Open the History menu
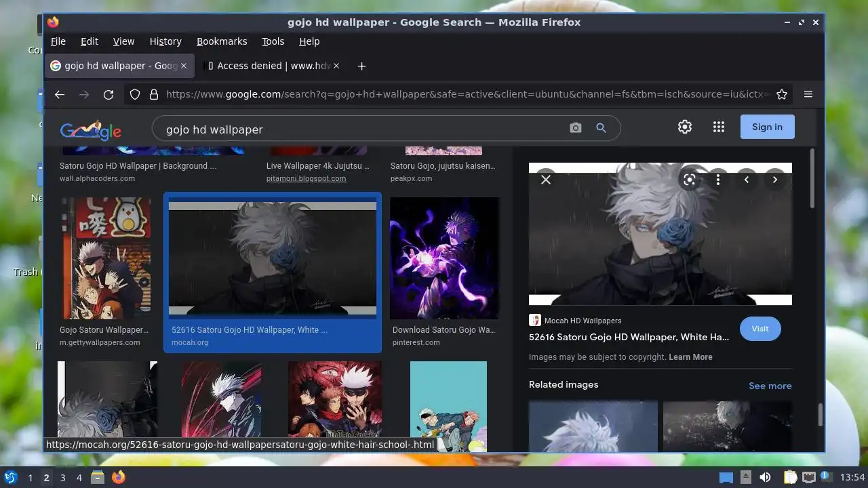This screenshot has width=868, height=488. 165,41
